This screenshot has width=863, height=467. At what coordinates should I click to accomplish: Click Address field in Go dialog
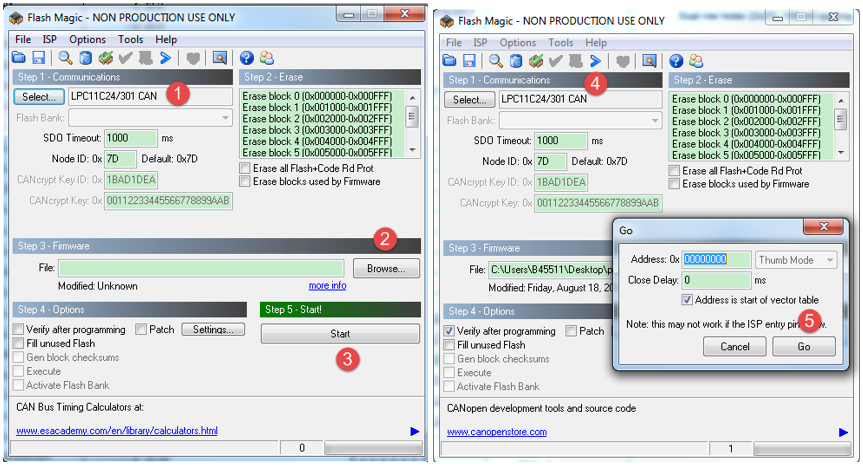point(716,259)
